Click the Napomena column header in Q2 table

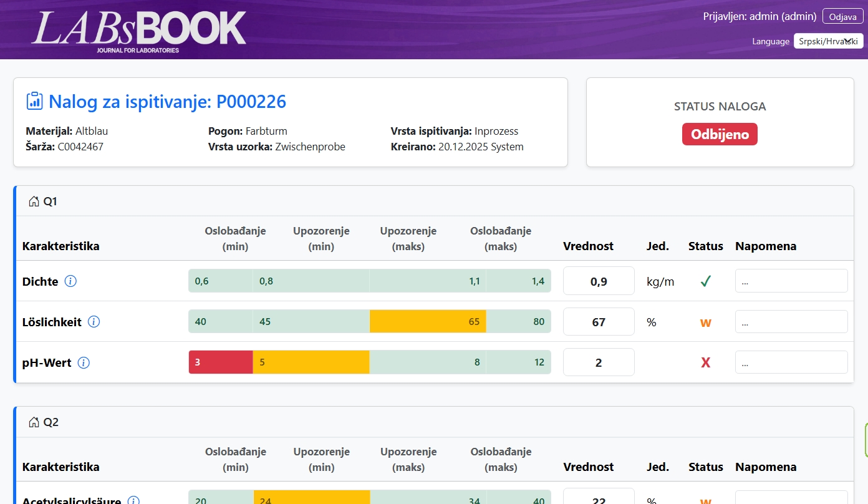766,467
